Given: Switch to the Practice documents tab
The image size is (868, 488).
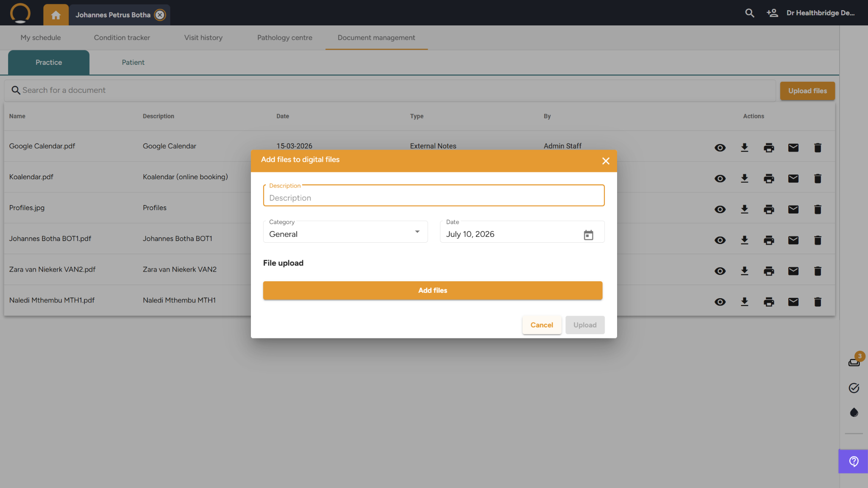Looking at the screenshot, I should tap(49, 63).
